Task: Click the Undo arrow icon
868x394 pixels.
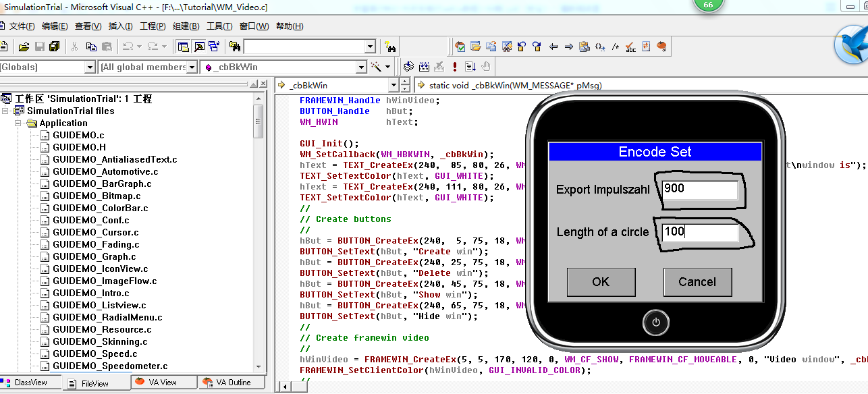Action: coord(128,47)
